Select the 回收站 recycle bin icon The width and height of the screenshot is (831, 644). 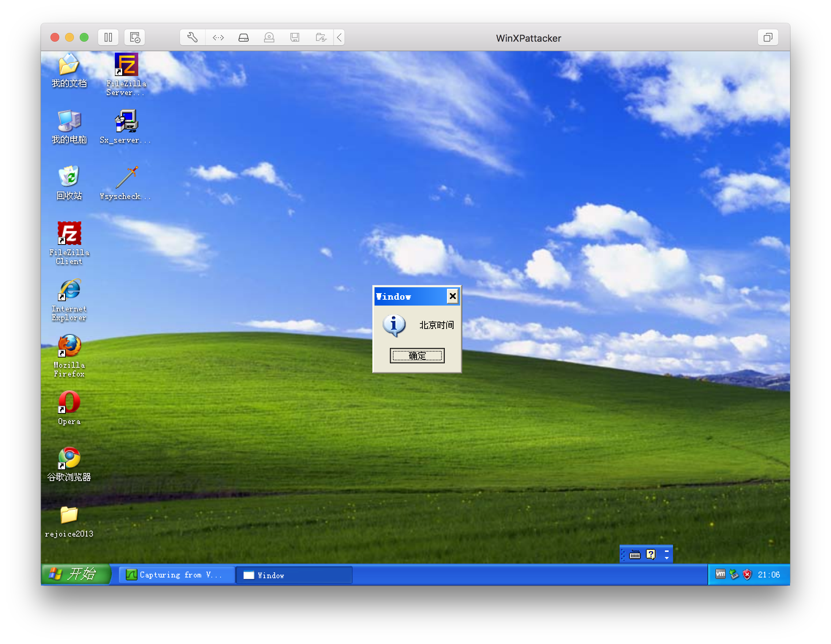coord(69,183)
